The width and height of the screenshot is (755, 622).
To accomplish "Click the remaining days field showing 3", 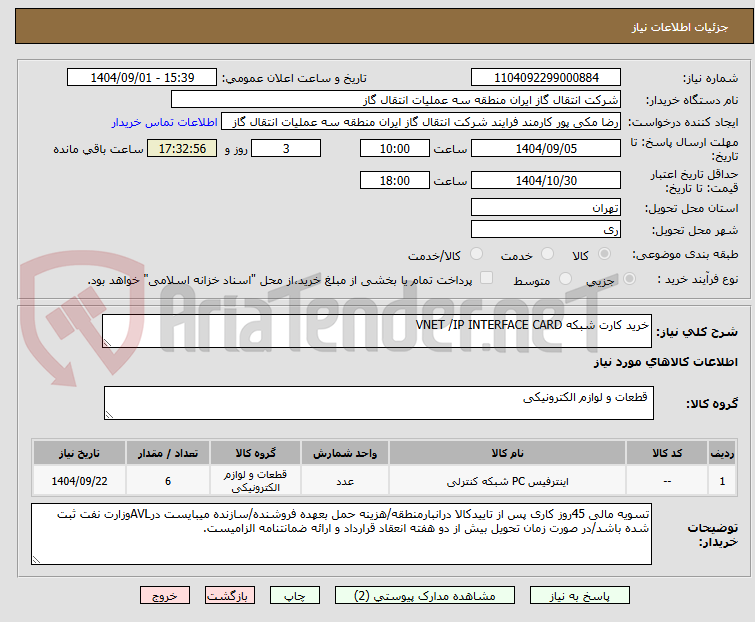I will point(286,148).
